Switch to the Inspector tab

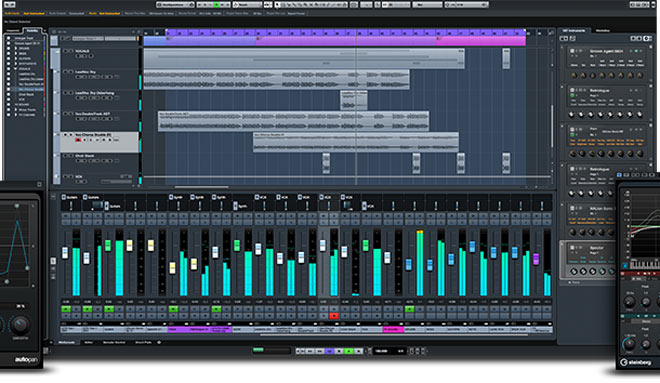pos(13,30)
